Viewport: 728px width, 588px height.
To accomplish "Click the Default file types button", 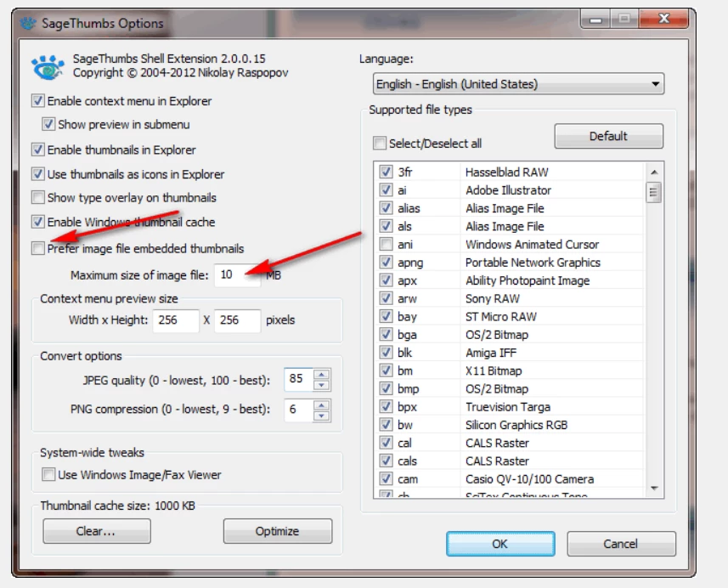I will pyautogui.click(x=609, y=136).
